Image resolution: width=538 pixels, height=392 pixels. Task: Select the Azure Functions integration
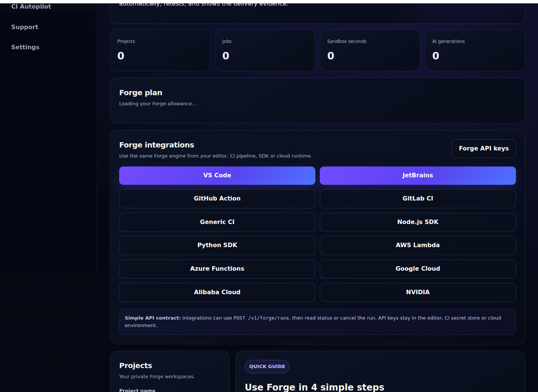coord(217,269)
